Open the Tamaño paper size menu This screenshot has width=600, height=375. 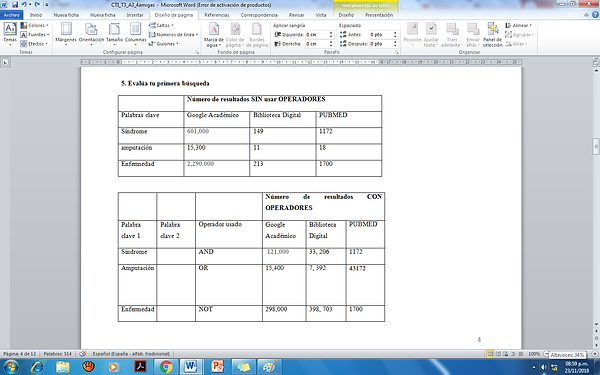coord(114,34)
